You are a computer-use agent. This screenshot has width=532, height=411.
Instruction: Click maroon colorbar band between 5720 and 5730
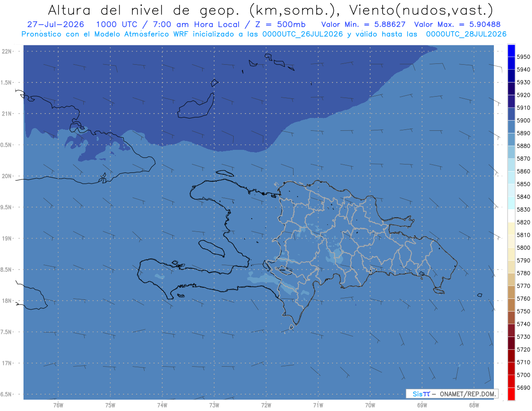click(511, 343)
